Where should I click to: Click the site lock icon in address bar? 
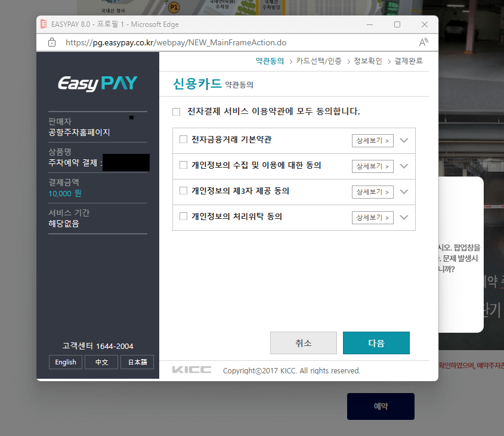point(52,42)
